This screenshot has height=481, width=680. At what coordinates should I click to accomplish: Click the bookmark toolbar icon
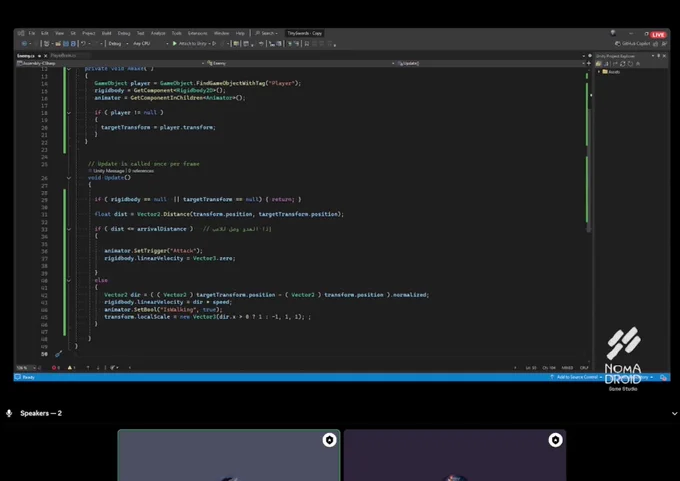pos(307,44)
